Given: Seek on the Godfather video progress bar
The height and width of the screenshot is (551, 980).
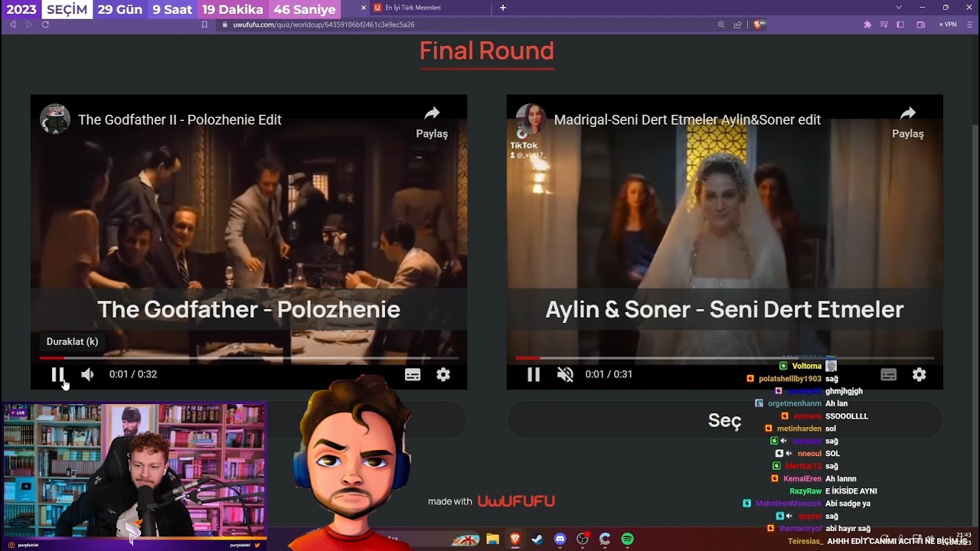Looking at the screenshot, I should (x=249, y=357).
